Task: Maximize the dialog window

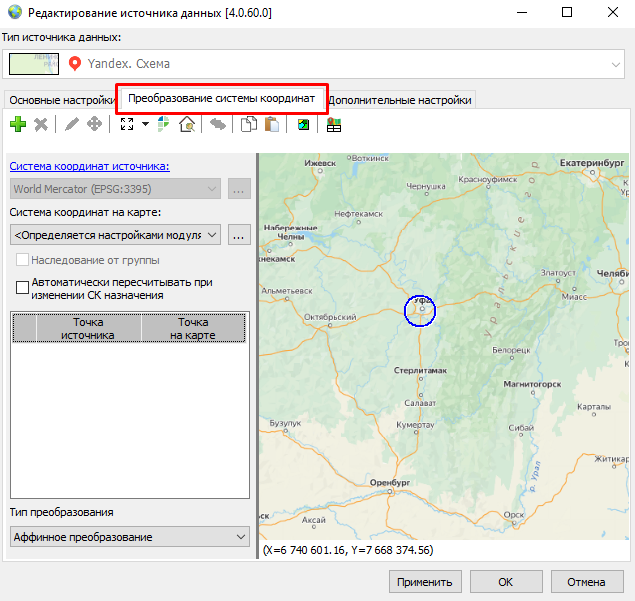Action: tap(567, 13)
